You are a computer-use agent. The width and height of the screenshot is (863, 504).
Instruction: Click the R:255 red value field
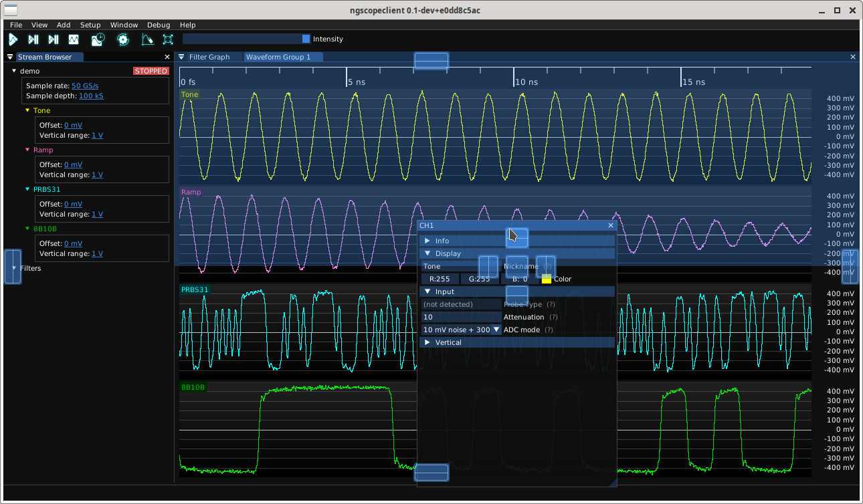440,279
